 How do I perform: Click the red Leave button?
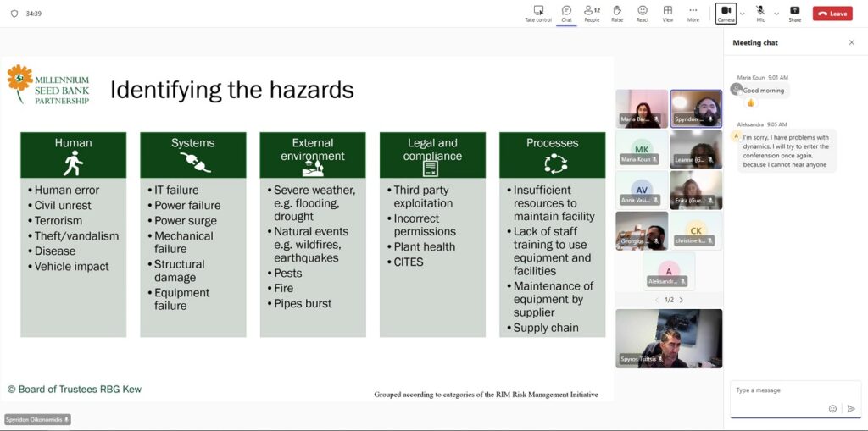[832, 14]
